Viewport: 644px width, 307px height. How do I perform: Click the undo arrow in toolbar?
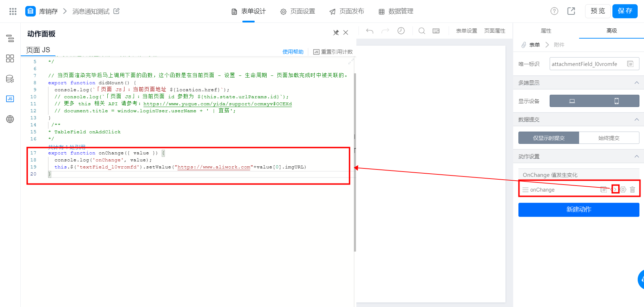(370, 31)
